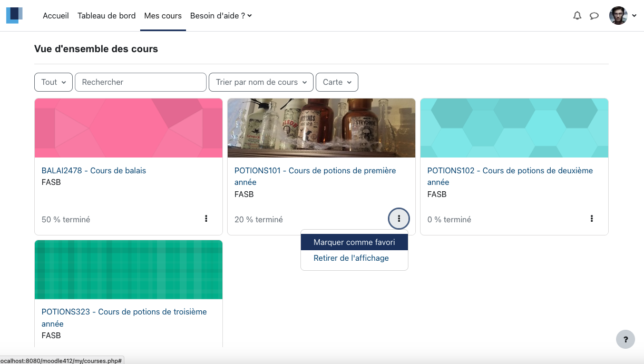Open the "Trier par nom de cours" dropdown
This screenshot has height=364, width=644.
point(261,82)
